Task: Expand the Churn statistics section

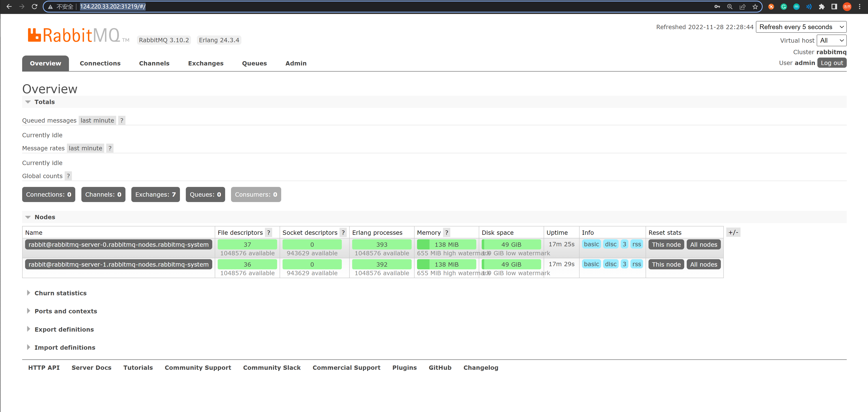Action: click(60, 293)
